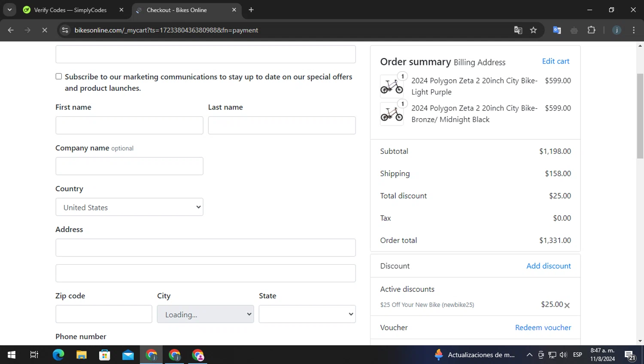Open the Chrome three-dot menu
The width and height of the screenshot is (644, 364).
click(634, 30)
